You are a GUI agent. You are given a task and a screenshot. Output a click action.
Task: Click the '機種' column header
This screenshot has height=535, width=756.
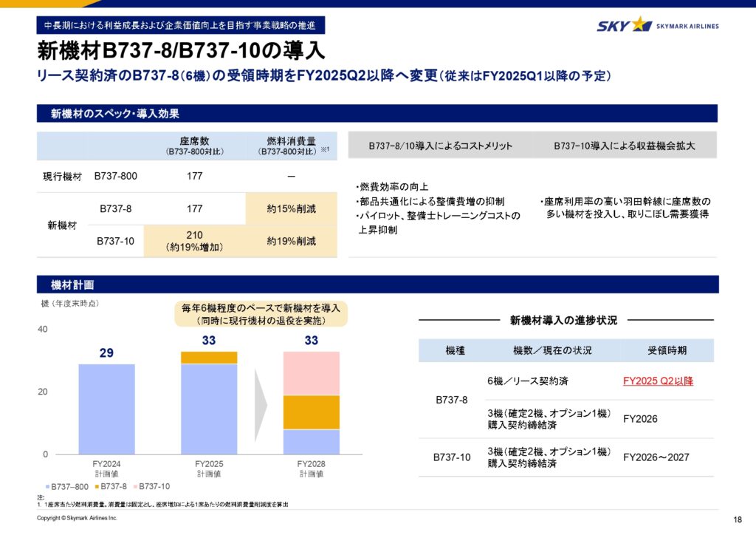[x=455, y=351]
